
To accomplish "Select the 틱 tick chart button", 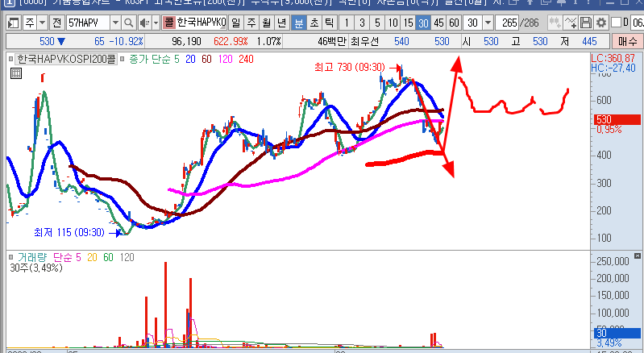I will (330, 23).
